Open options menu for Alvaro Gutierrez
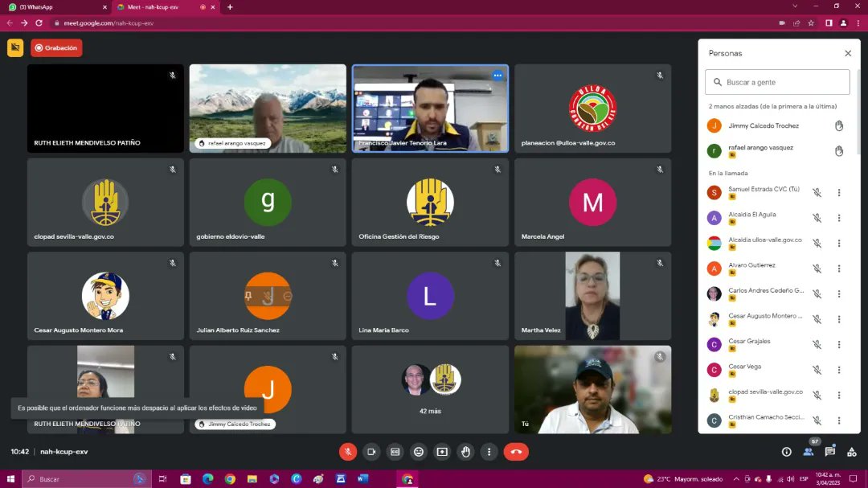868x488 pixels. tap(838, 268)
